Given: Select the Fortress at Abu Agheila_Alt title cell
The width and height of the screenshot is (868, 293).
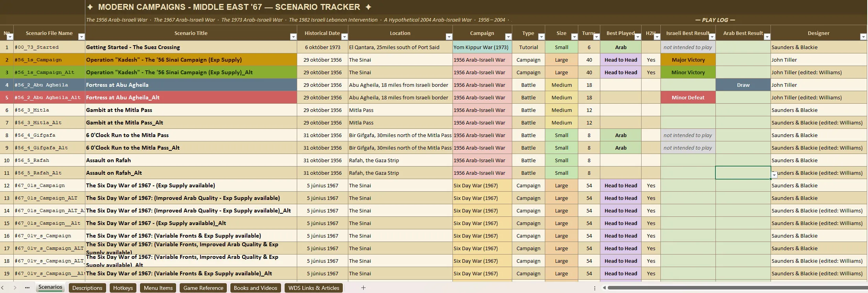Looking at the screenshot, I should point(191,97).
